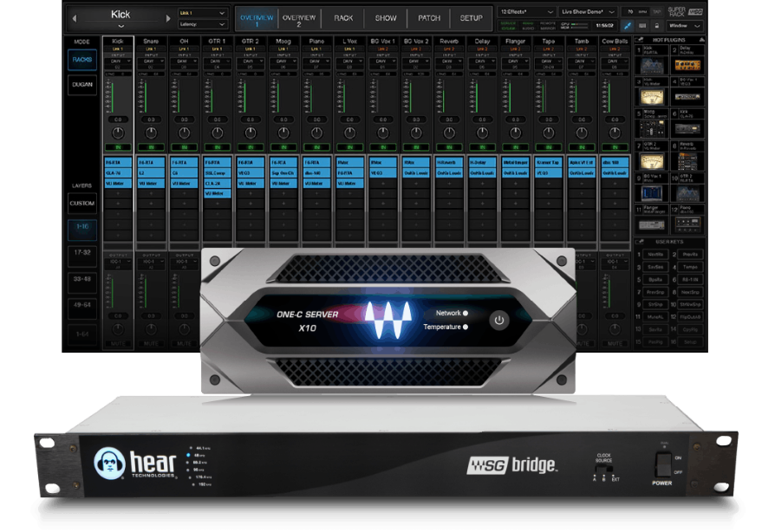The width and height of the screenshot is (775, 532).
Task: Open the Window dropdown
Action: (x=684, y=26)
